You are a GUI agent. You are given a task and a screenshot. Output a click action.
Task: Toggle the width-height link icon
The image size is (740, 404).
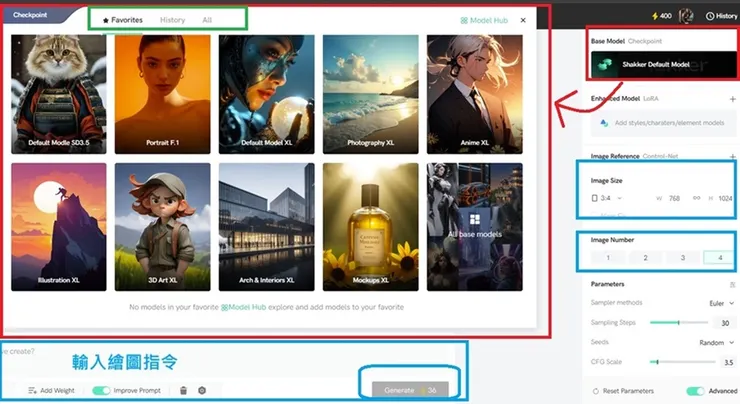click(x=697, y=198)
